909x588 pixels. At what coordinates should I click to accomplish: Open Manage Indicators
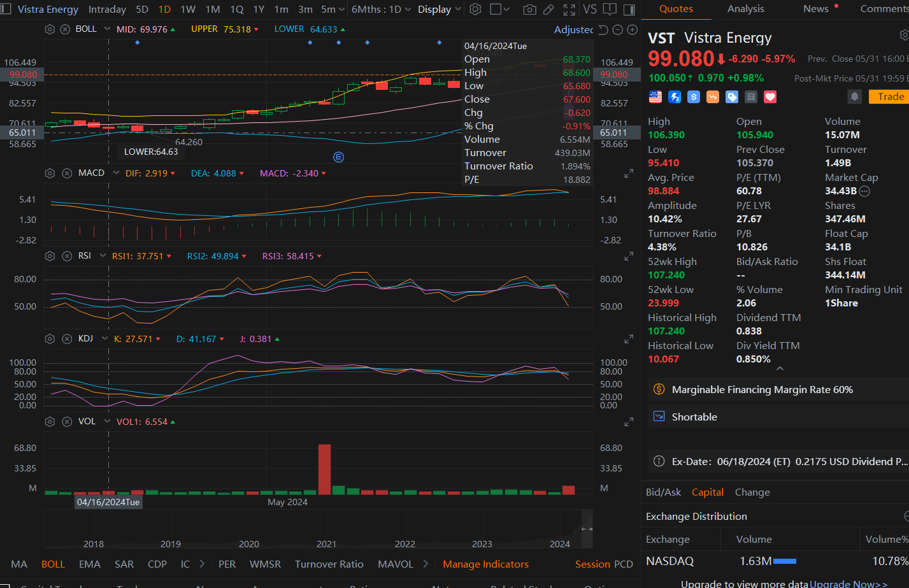click(485, 564)
